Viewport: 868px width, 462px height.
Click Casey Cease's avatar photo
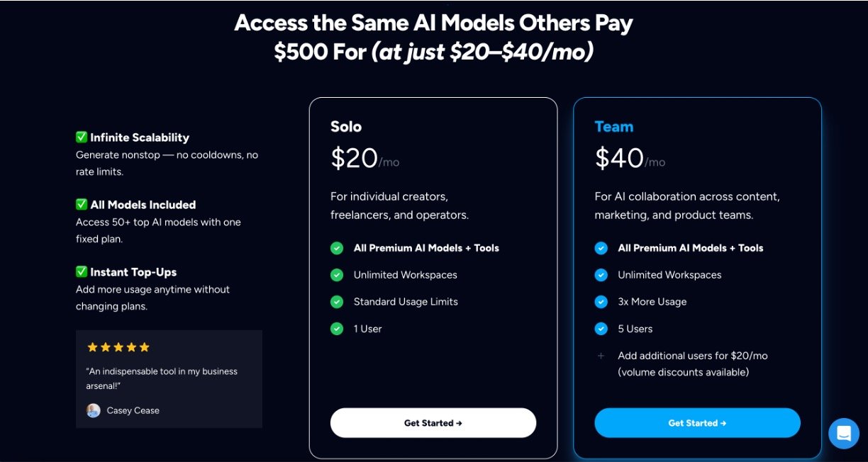[x=94, y=410]
